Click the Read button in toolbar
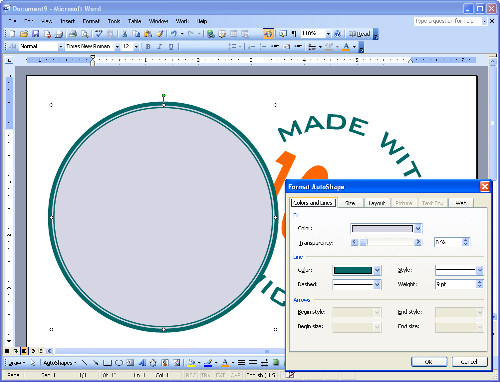Viewport: 500px width, 382px height. coord(360,34)
